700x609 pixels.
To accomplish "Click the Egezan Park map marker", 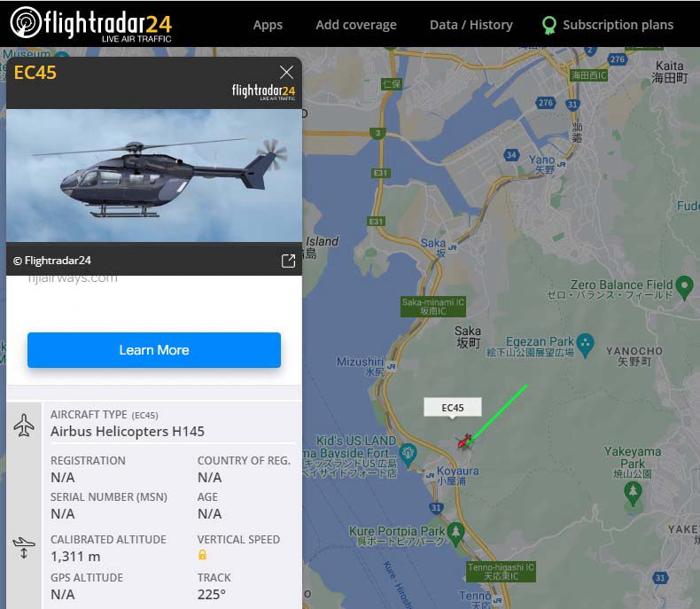I will pyautogui.click(x=585, y=345).
